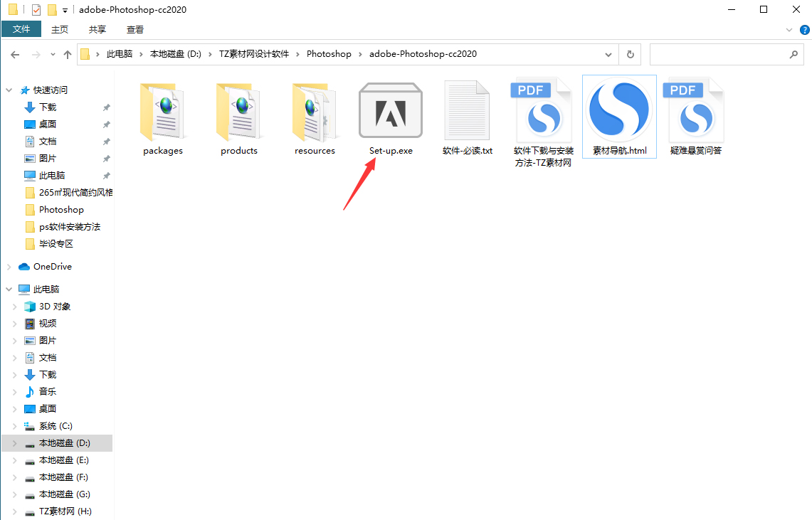Image resolution: width=812 pixels, height=520 pixels.
Task: Click the search magnifier icon
Action: (x=793, y=54)
